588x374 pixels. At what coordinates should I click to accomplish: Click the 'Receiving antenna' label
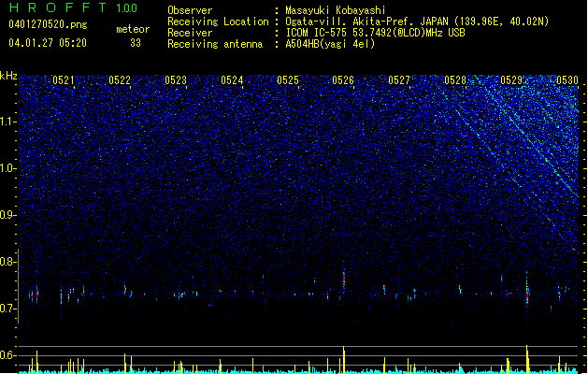(x=215, y=44)
